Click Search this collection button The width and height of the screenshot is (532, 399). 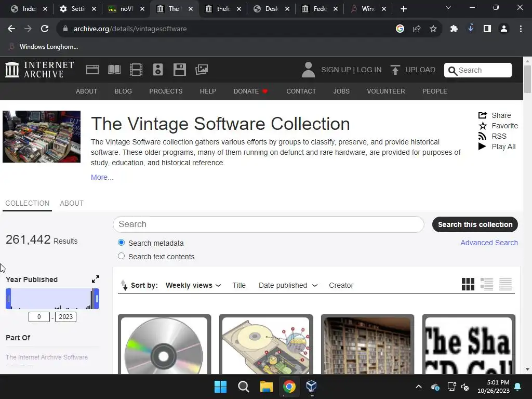click(475, 224)
